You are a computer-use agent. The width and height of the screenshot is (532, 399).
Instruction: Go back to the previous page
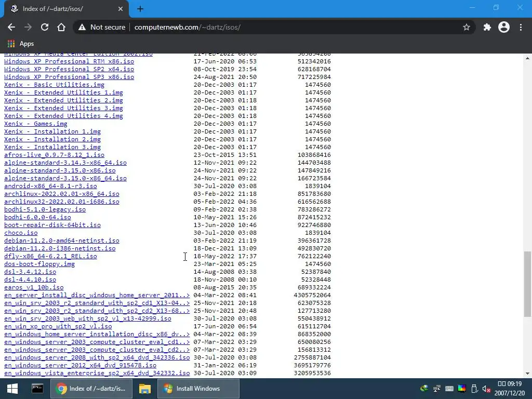coord(11,27)
